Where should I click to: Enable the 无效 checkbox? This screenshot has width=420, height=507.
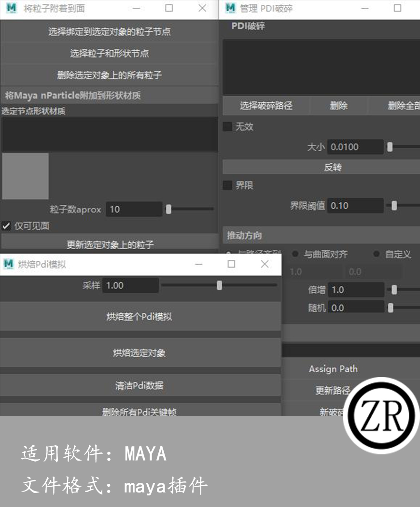[x=226, y=127]
